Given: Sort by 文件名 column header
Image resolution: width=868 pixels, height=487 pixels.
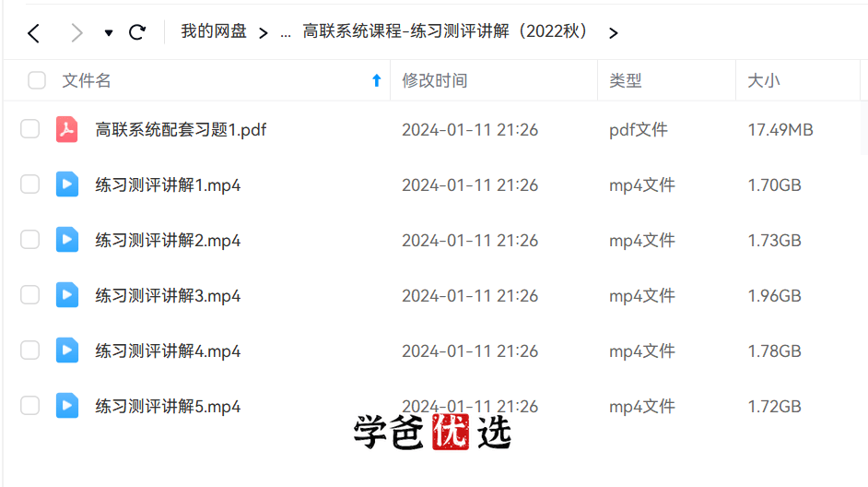Looking at the screenshot, I should click(x=87, y=81).
